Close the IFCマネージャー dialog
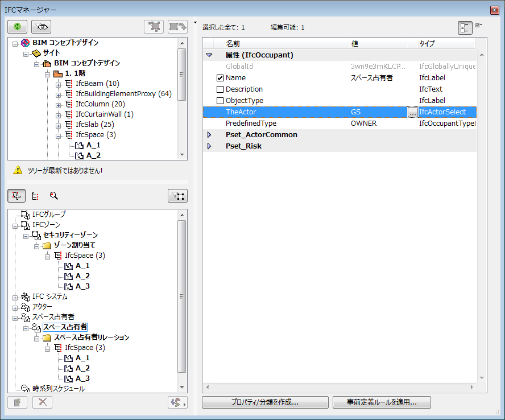Image resolution: width=505 pixels, height=420 pixels. point(494,10)
